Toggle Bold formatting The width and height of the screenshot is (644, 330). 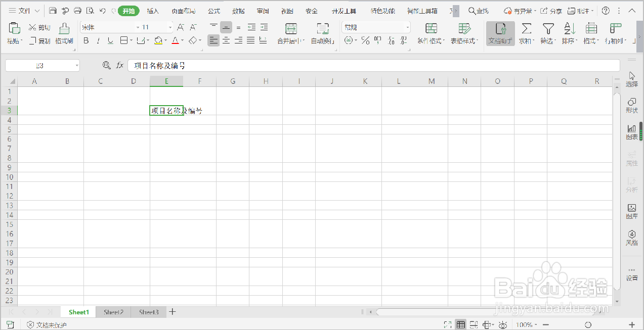86,40
